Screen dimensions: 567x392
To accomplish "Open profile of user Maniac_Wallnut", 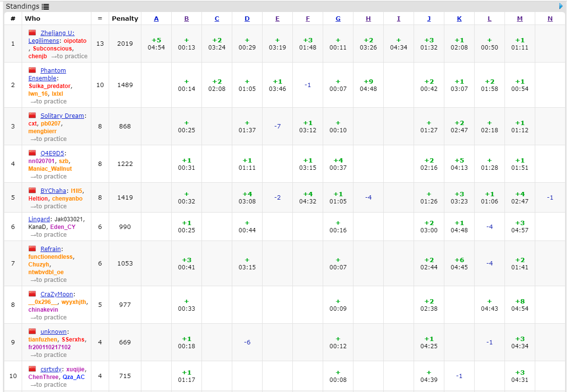I will pyautogui.click(x=50, y=169).
